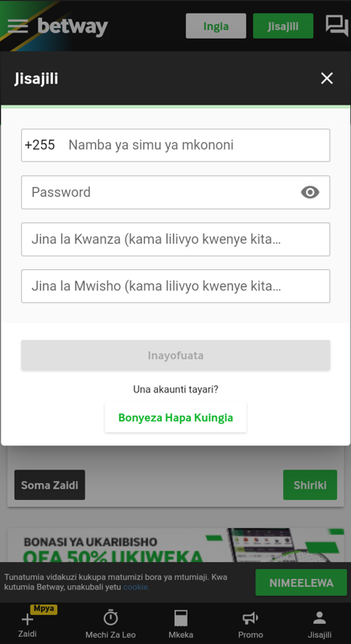The height and width of the screenshot is (644, 351).
Task: Open the cookie policy link
Action: [136, 588]
